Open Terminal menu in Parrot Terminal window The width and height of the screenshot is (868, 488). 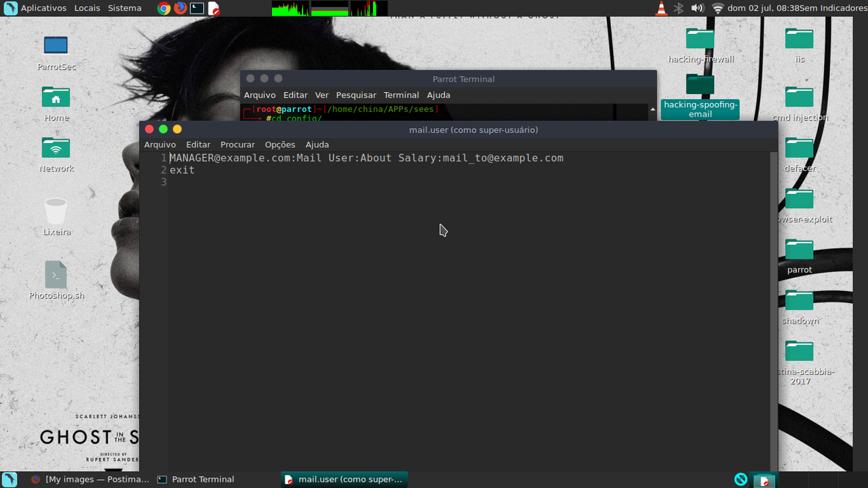[401, 95]
